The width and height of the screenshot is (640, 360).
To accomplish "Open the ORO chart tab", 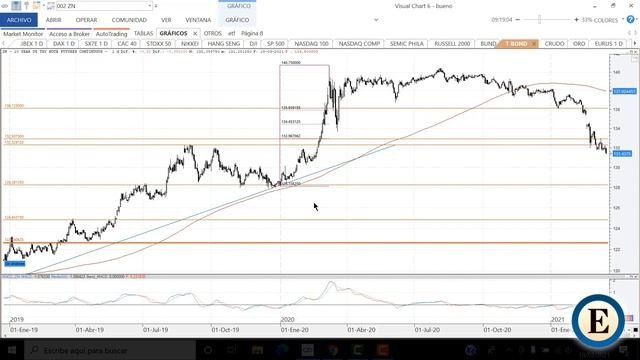I will 579,44.
